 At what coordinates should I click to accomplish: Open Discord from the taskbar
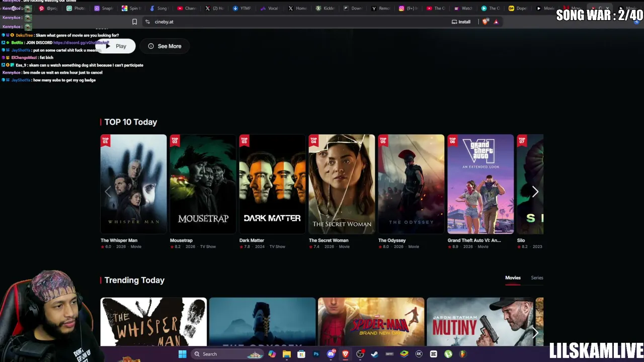(331, 354)
